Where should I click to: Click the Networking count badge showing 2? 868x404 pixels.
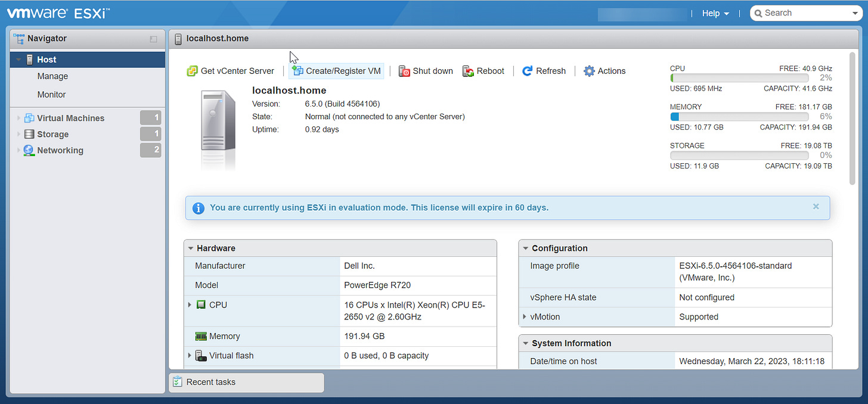151,150
